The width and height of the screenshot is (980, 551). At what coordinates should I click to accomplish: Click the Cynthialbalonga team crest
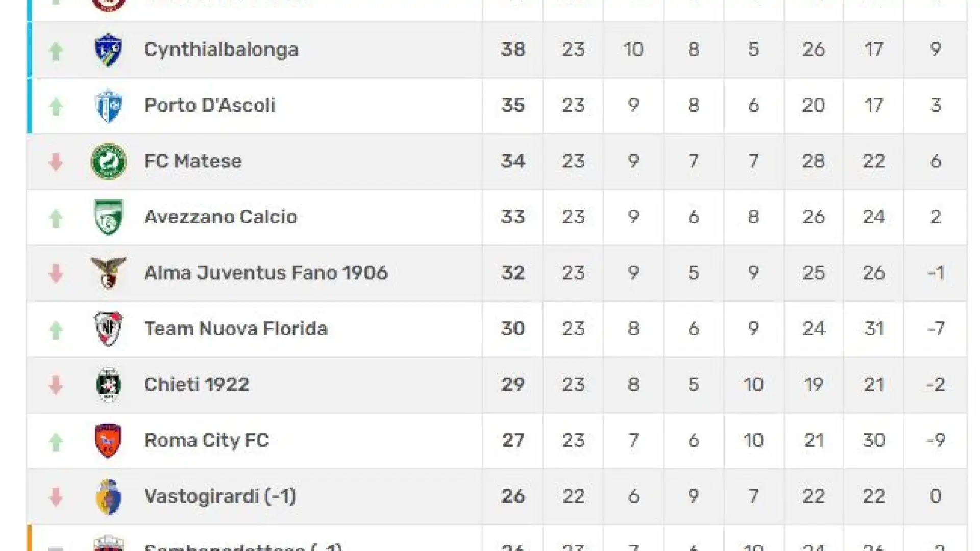108,50
